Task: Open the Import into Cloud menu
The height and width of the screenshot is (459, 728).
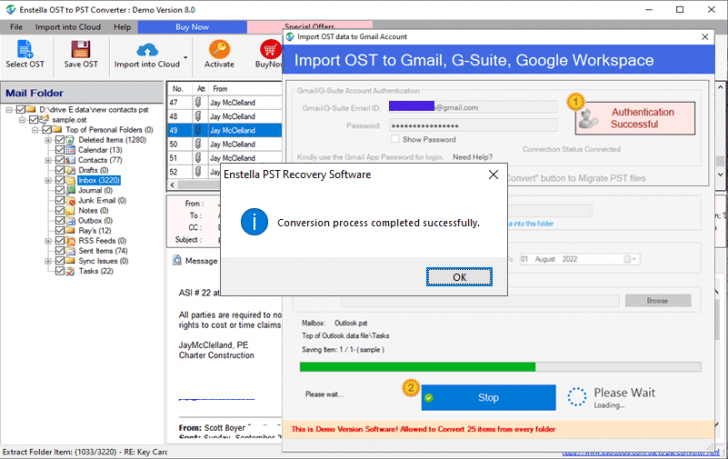Action: point(68,27)
